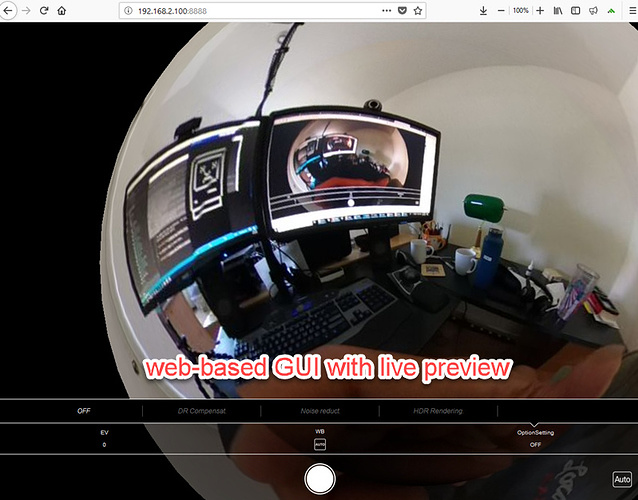The width and height of the screenshot is (638, 500).
Task: Open the browser hamburger menu
Action: 633,11
